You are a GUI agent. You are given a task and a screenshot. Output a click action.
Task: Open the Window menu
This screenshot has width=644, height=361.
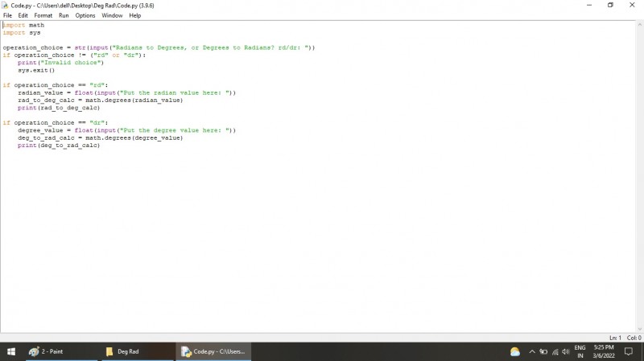coord(112,15)
